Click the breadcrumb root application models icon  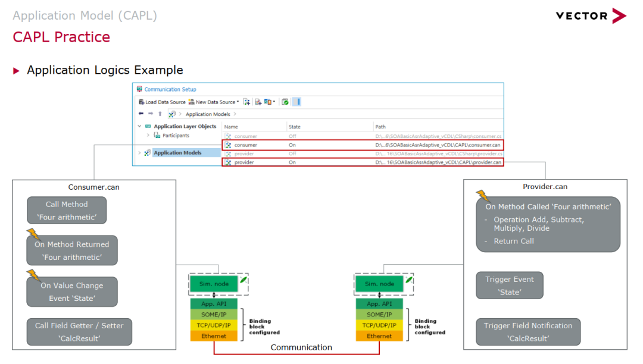172,114
